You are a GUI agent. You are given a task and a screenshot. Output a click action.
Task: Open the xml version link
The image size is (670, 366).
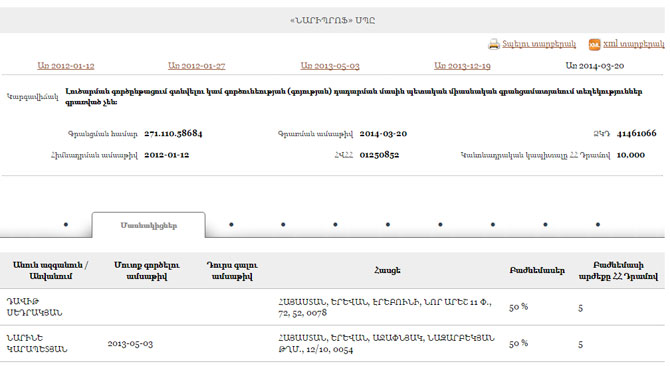634,44
